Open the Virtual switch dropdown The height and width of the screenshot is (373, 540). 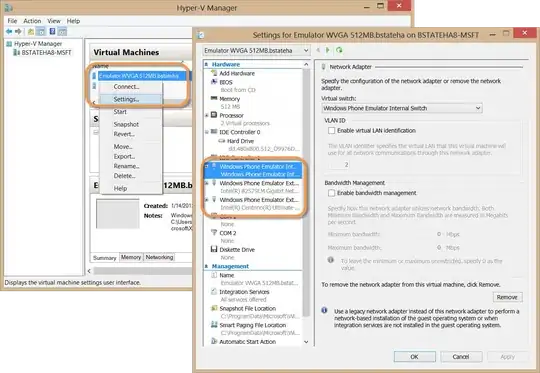[x=402, y=108]
